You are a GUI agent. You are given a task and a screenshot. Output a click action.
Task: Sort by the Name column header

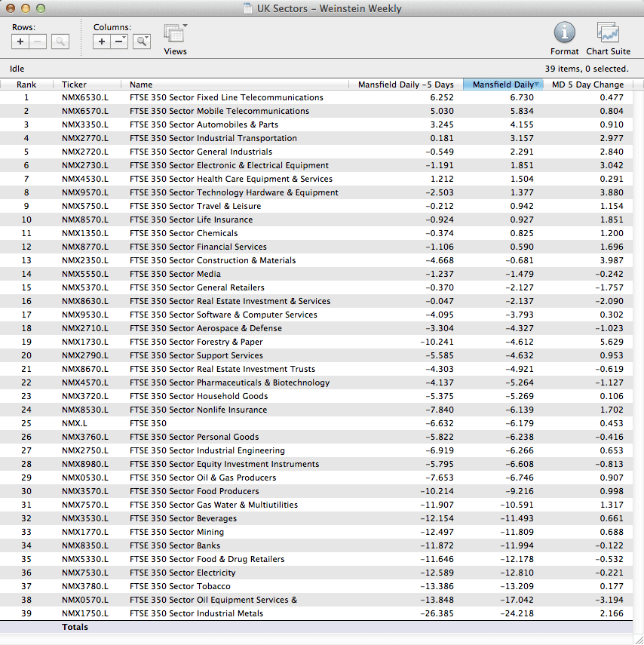[141, 84]
